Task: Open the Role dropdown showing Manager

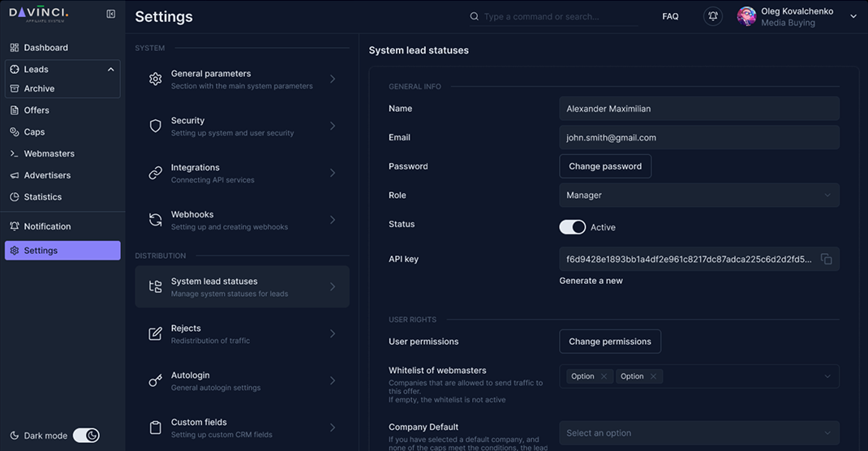Action: coord(698,195)
